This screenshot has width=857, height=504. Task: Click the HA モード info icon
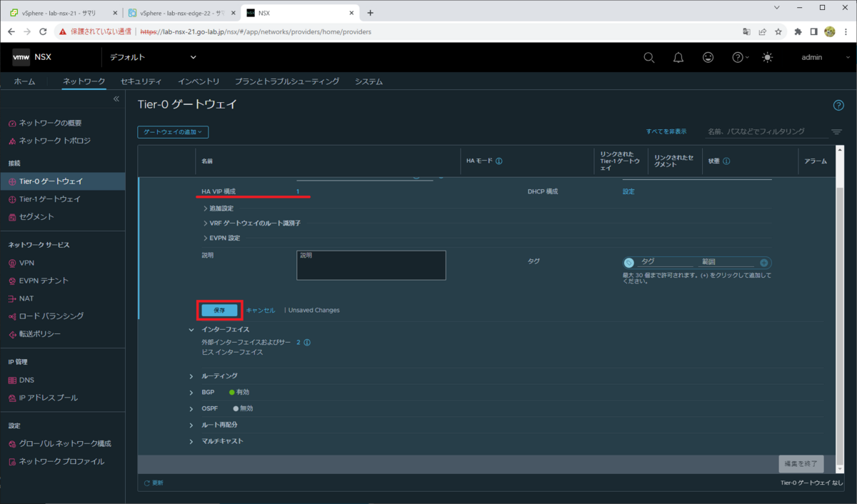coord(499,161)
